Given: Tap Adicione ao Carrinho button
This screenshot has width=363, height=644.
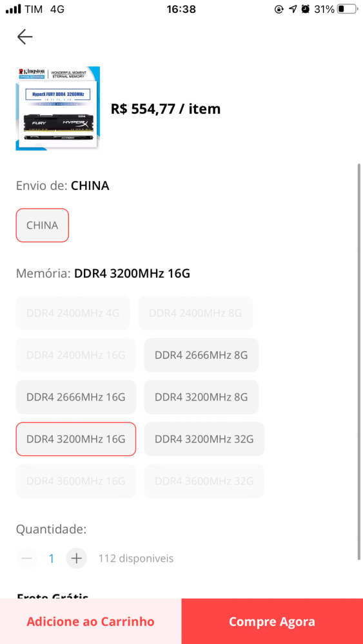Looking at the screenshot, I should click(x=90, y=621).
